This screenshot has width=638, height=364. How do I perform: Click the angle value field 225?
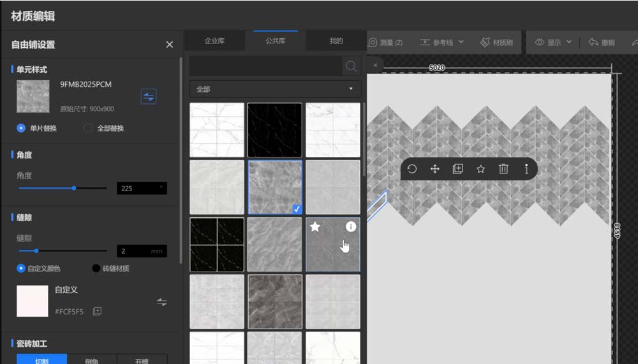coord(141,188)
